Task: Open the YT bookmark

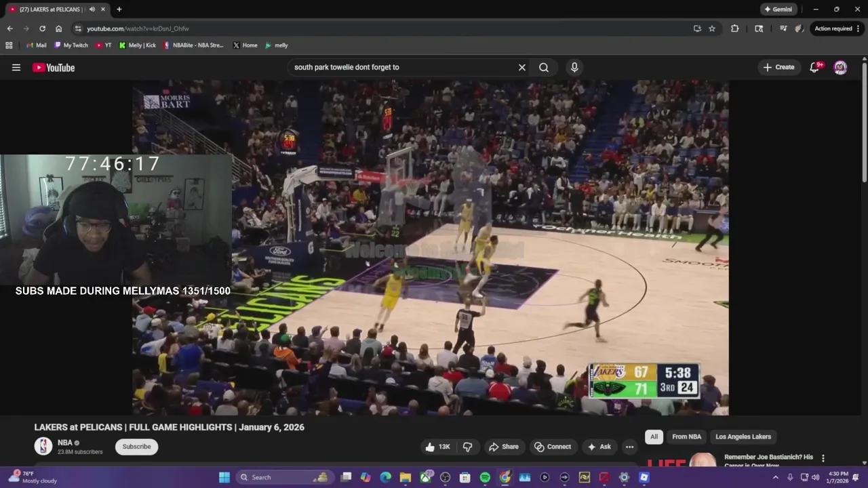Action: click(x=104, y=45)
